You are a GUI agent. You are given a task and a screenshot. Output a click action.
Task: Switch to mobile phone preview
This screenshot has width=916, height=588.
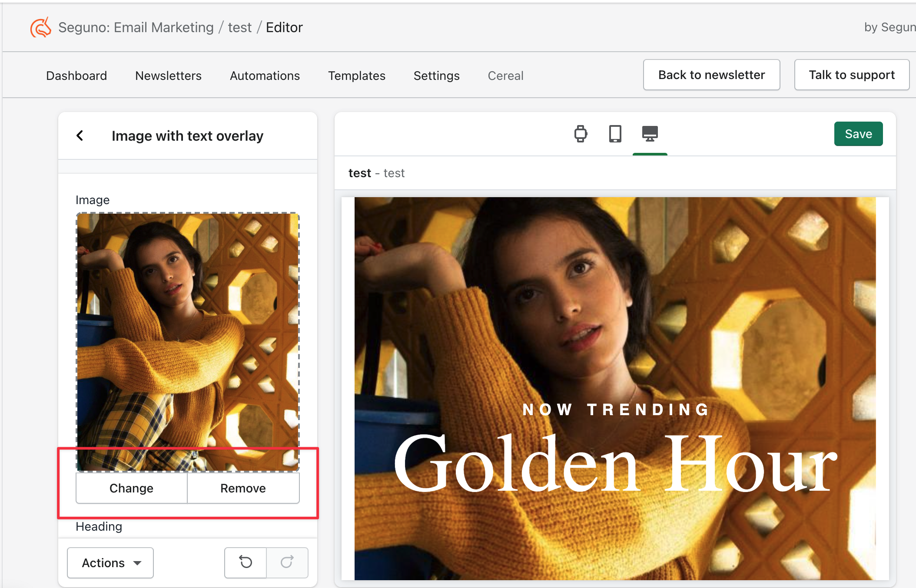615,134
